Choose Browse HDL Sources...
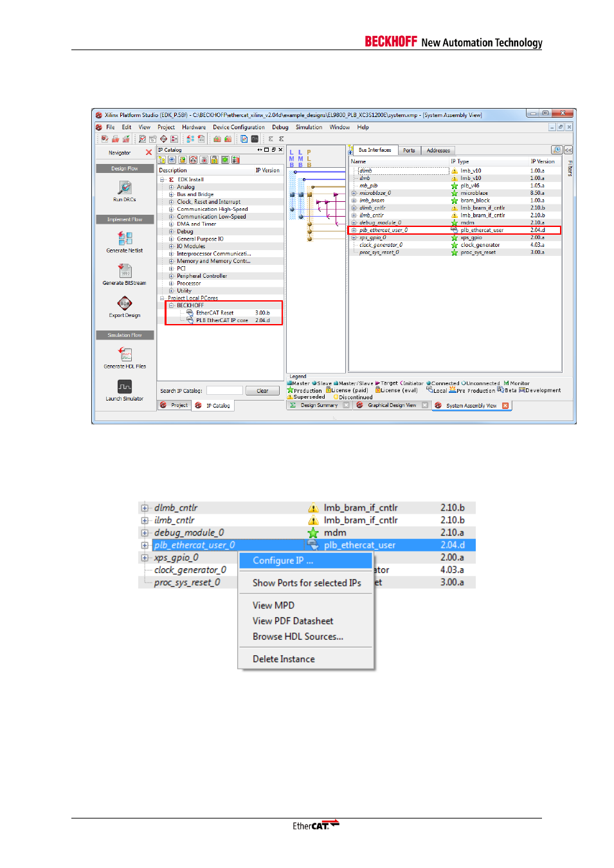 [306, 637]
